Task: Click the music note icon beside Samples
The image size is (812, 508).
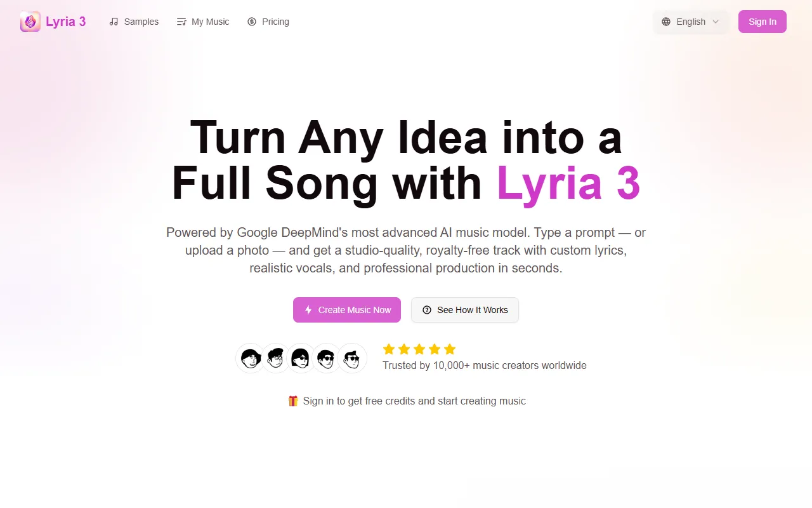Action: tap(114, 22)
